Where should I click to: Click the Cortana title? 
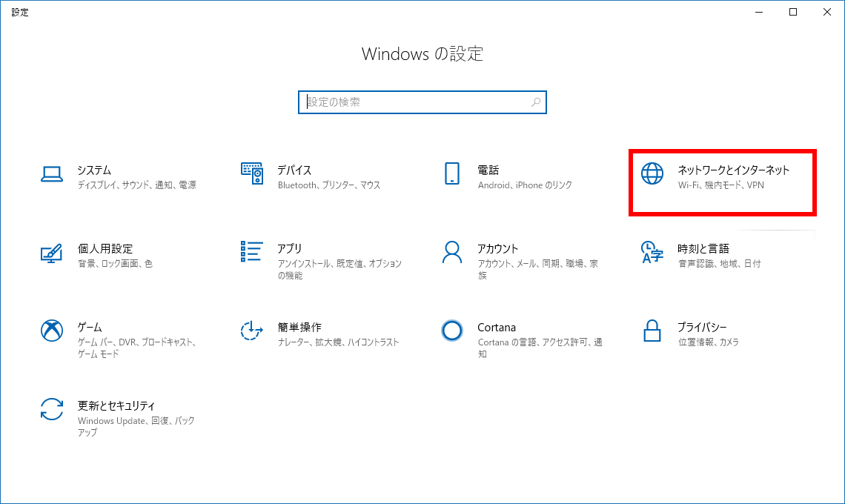(497, 327)
